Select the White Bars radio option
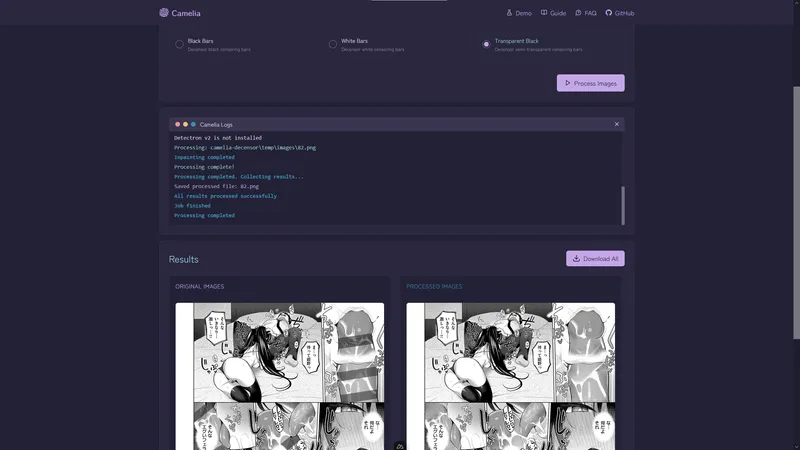This screenshot has height=450, width=800. (x=333, y=44)
